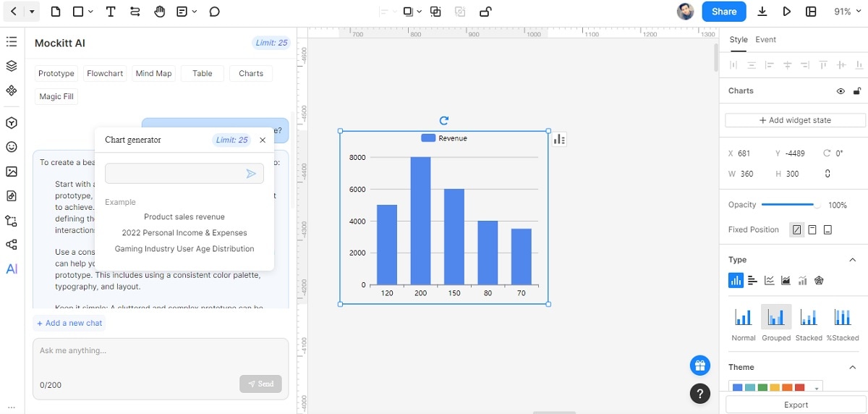
Task: Open the help question mark button
Action: click(x=699, y=393)
